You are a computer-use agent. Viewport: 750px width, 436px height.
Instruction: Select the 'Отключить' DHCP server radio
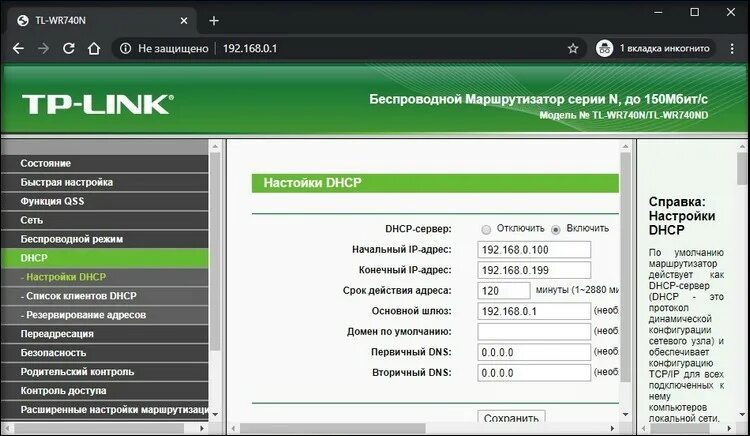tap(486, 229)
